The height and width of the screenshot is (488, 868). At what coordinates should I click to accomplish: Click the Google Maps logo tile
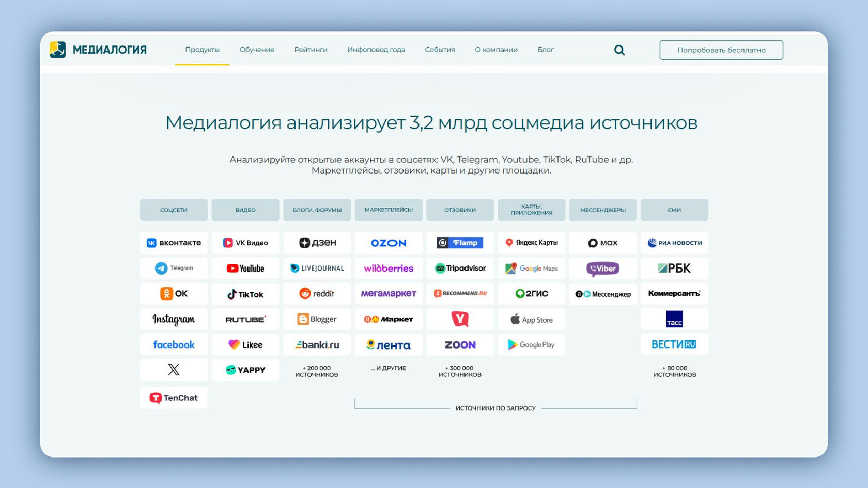tap(532, 268)
